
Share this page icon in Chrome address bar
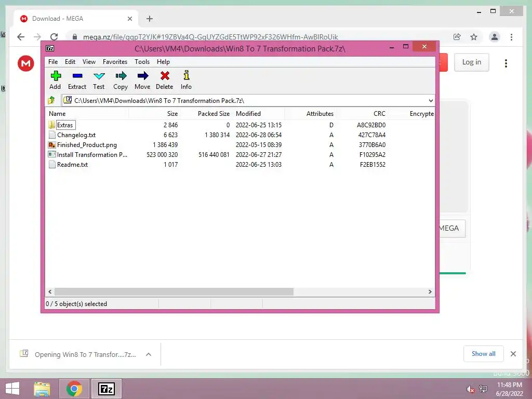pyautogui.click(x=457, y=37)
